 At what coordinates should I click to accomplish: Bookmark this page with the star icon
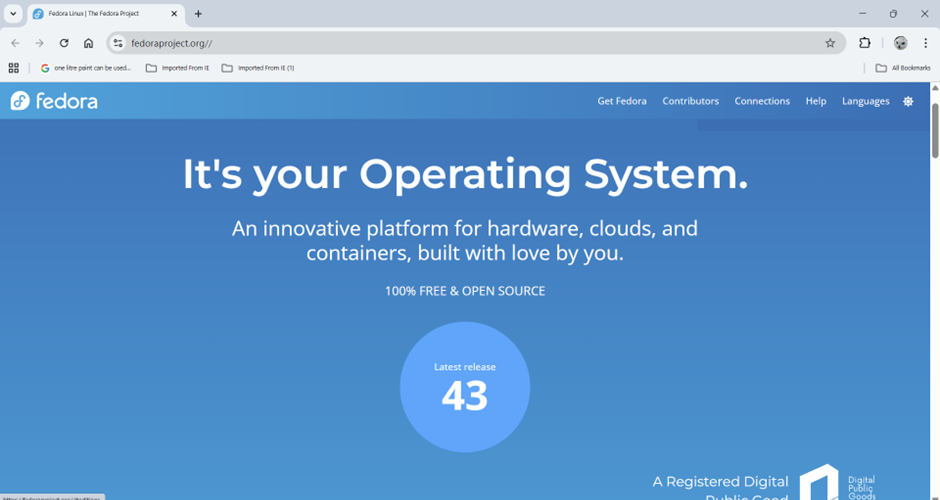(830, 43)
